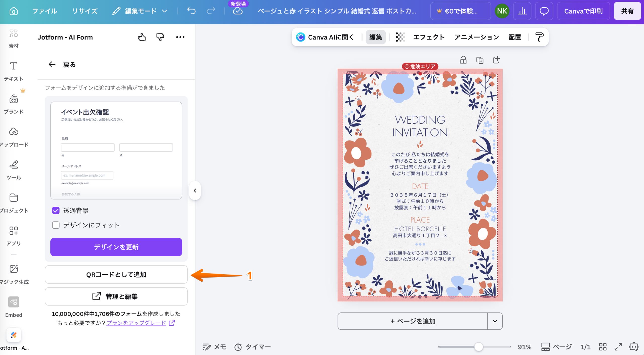The width and height of the screenshot is (644, 355).
Task: Open the 素材 elements panel
Action: click(14, 38)
